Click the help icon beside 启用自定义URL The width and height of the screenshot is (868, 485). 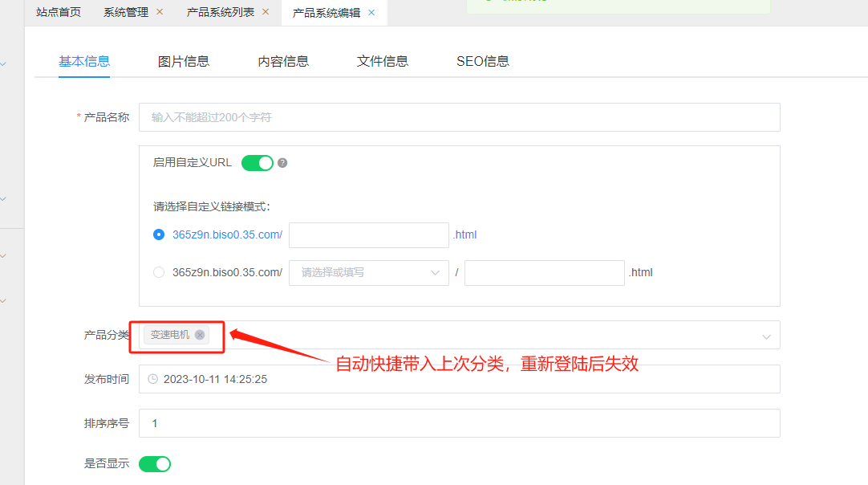coord(282,163)
